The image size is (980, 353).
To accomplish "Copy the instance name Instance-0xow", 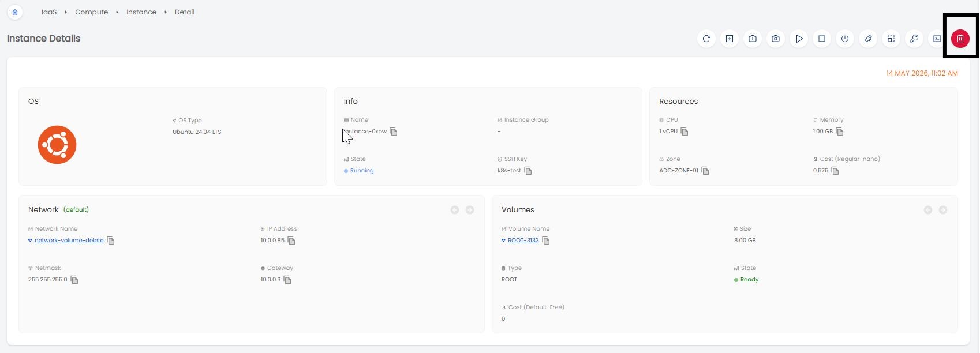I will coord(394,132).
